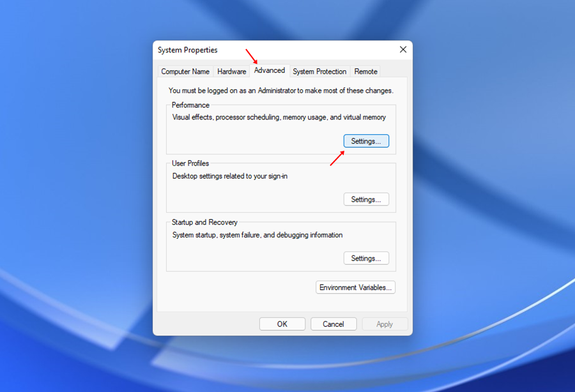Viewport: 575px width, 392px height.
Task: Click the Administrator notice text
Action: pyautogui.click(x=281, y=91)
